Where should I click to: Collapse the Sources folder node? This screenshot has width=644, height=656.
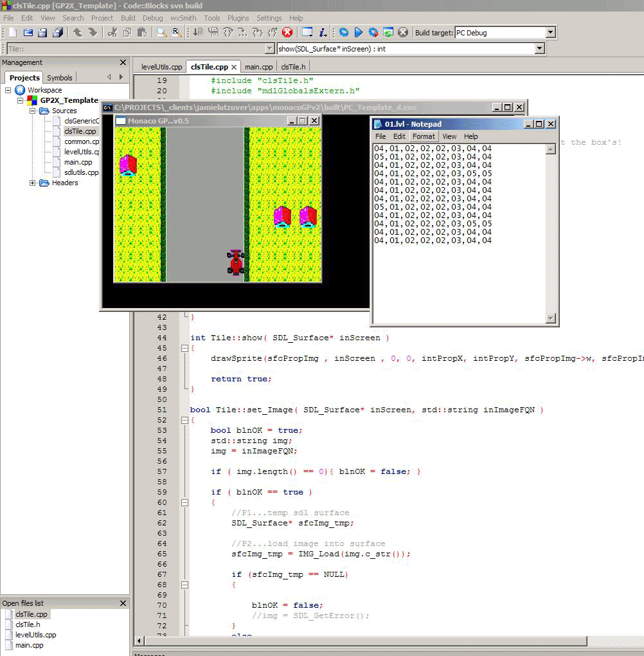[33, 111]
